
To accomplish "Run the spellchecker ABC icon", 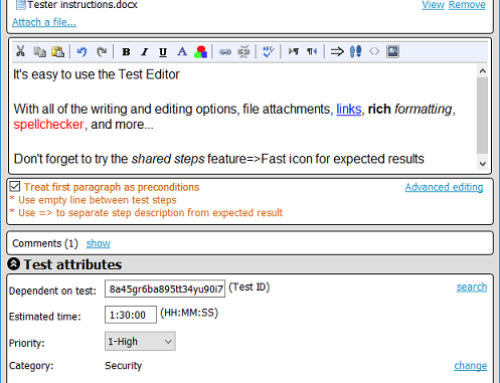I will 268,52.
